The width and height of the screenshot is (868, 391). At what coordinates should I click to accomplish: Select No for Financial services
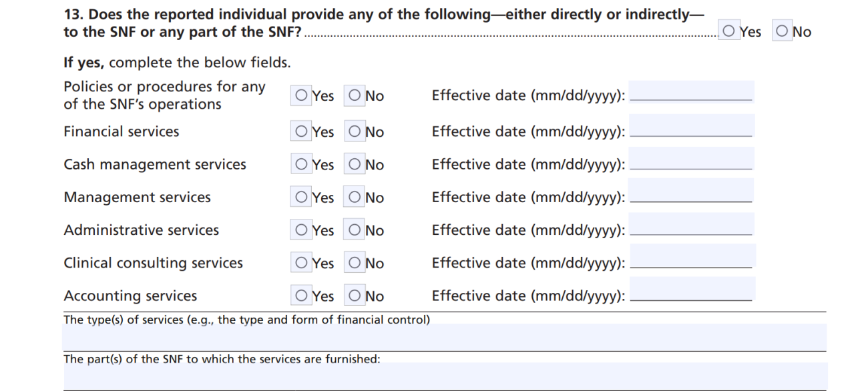[x=355, y=131]
